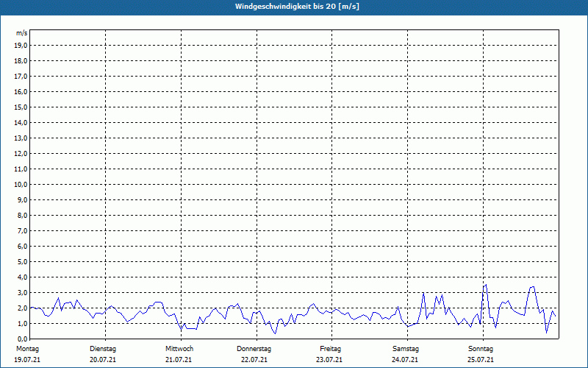Select the 'Montag' day label

(27, 349)
